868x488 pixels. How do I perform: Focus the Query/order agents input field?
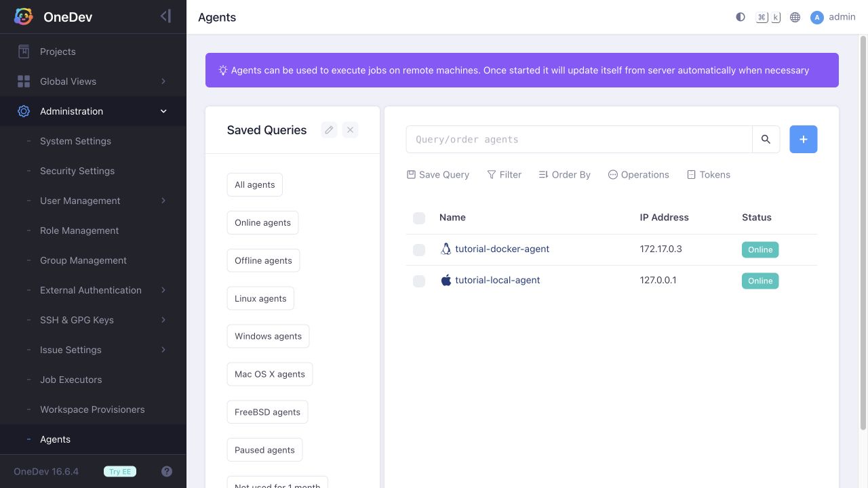(579, 139)
